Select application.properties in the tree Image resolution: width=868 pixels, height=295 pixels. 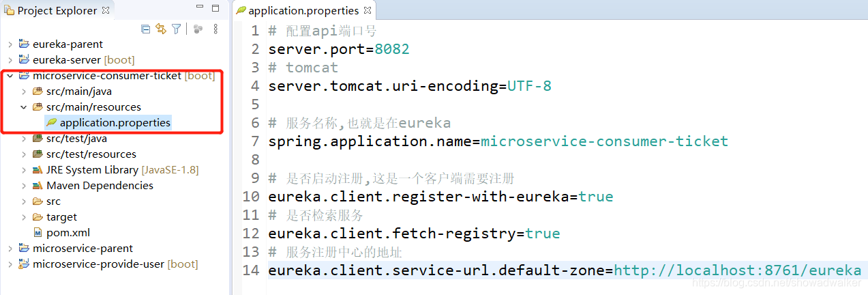[115, 123]
